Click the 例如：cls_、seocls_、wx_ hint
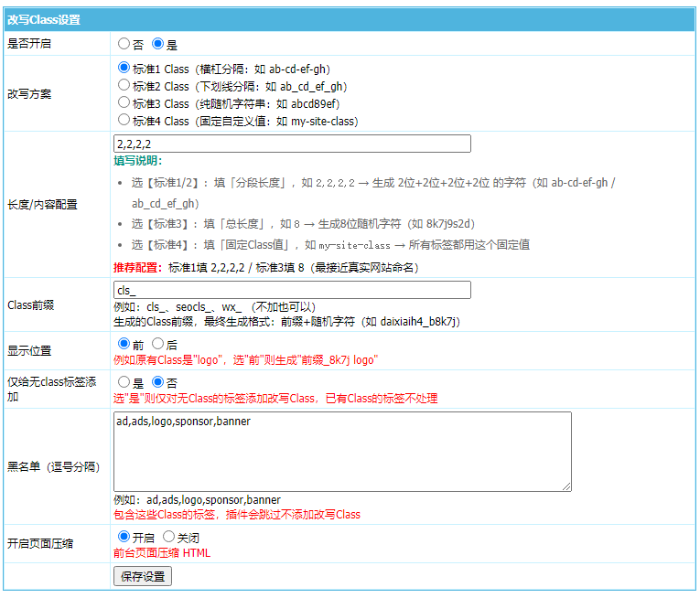Image resolution: width=700 pixels, height=598 pixels. coord(214,307)
